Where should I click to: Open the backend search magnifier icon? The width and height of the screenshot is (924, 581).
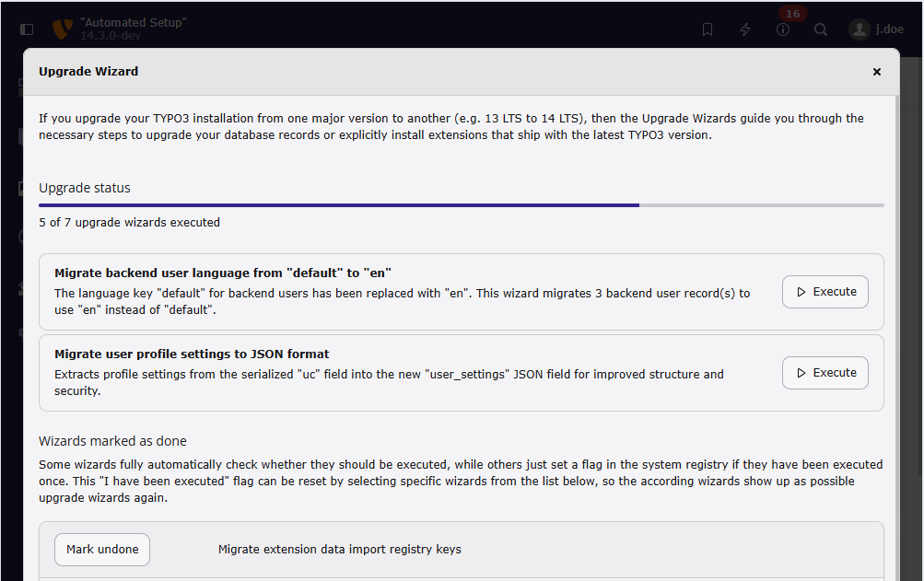(821, 29)
